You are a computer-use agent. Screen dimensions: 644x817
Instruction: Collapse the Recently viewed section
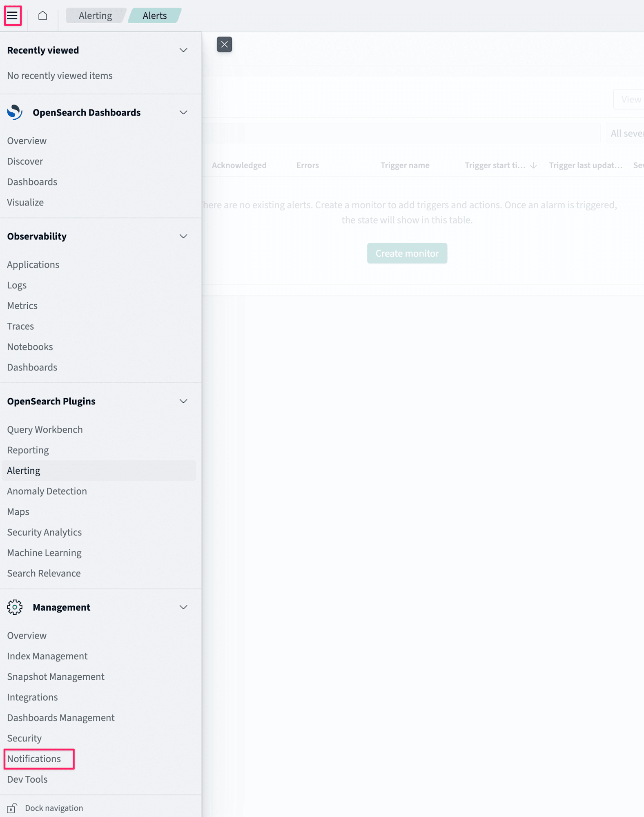click(x=183, y=50)
